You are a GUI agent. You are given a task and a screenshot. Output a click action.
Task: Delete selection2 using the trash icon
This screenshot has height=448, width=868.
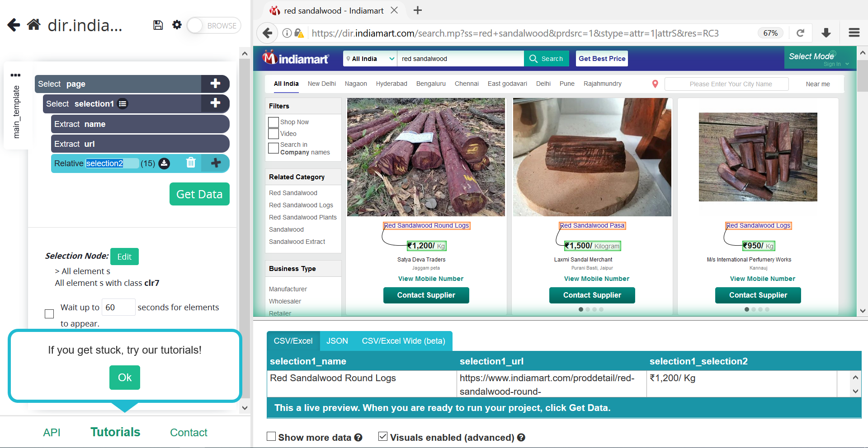click(191, 163)
